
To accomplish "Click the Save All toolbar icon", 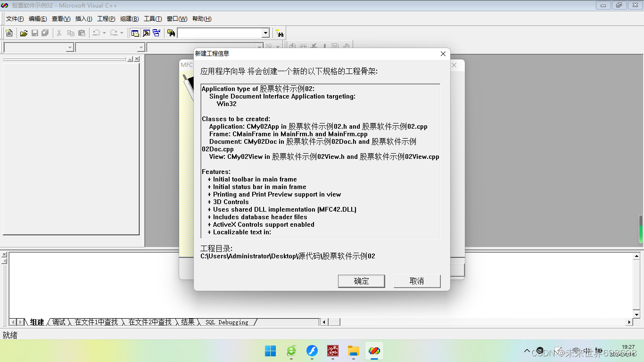I will coord(45,33).
